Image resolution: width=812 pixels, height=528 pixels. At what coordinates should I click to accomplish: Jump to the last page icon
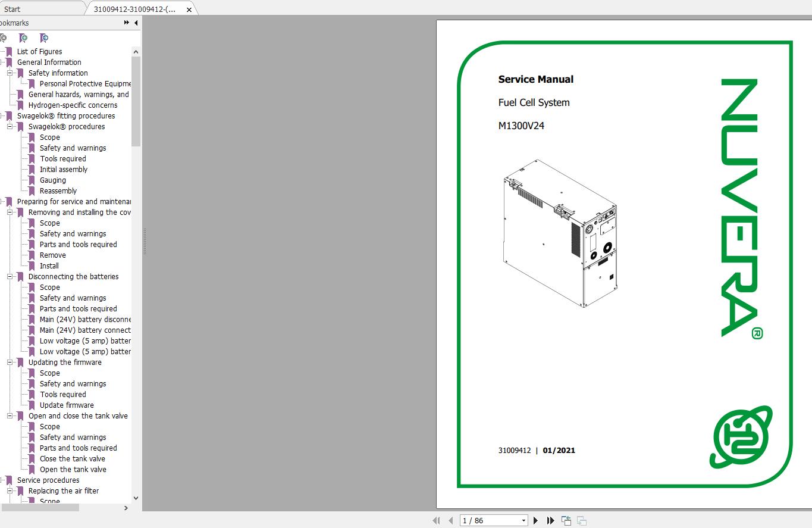(550, 520)
